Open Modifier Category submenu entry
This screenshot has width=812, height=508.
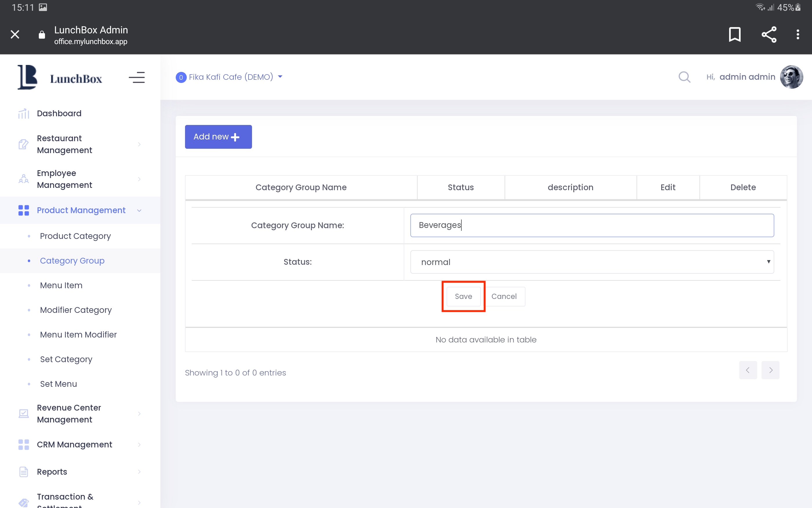[x=76, y=310]
